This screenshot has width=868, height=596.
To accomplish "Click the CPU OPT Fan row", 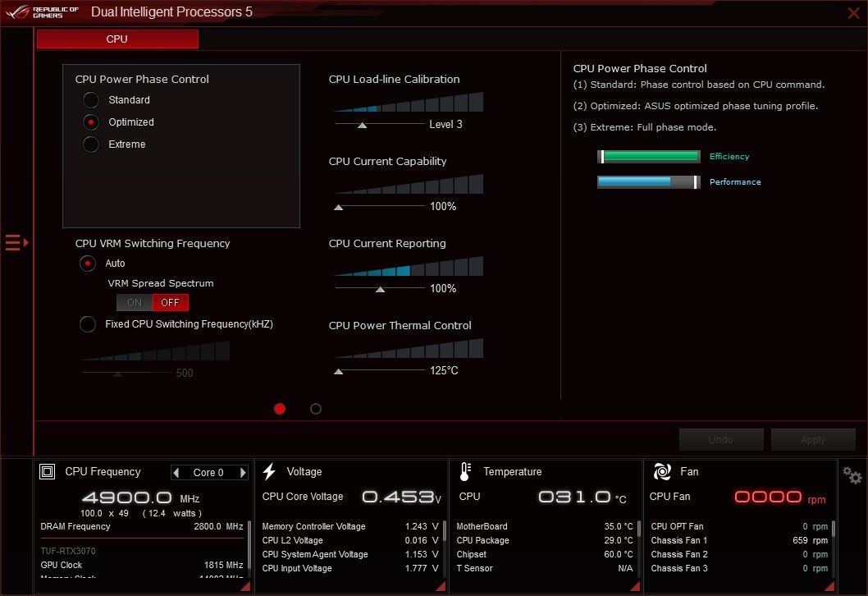I will pos(739,526).
